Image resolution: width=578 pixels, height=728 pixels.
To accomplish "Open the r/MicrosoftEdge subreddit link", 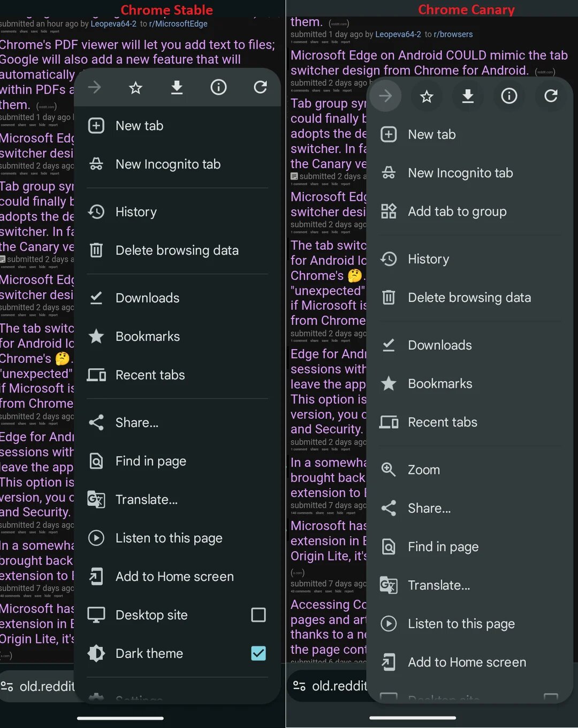I will (178, 24).
